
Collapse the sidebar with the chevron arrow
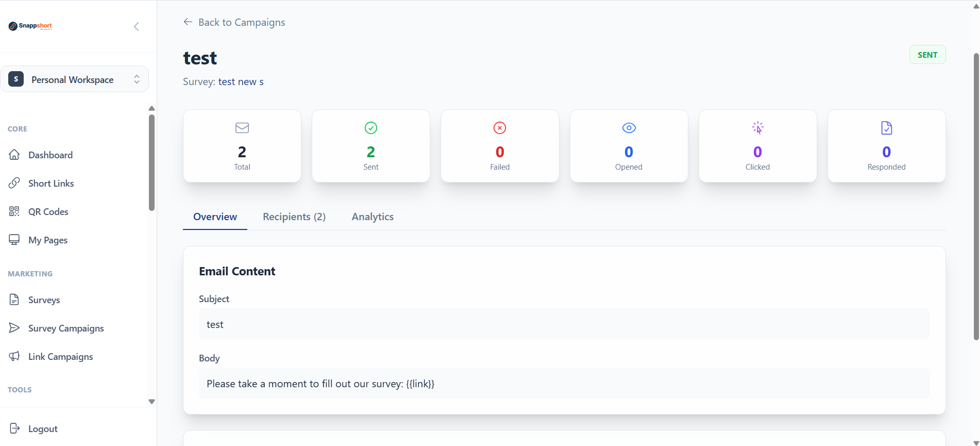click(137, 26)
